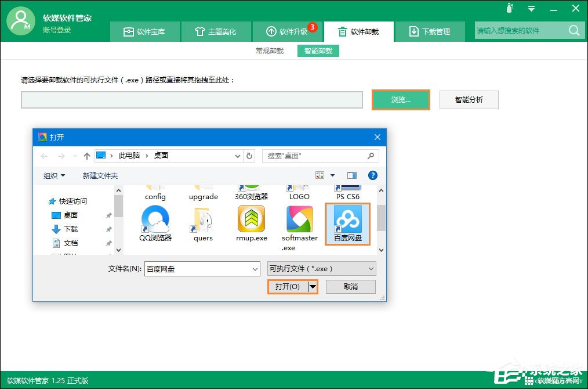Select 桌面 in the dialog sidebar
Viewport: 588px width, 389px height.
[x=70, y=215]
